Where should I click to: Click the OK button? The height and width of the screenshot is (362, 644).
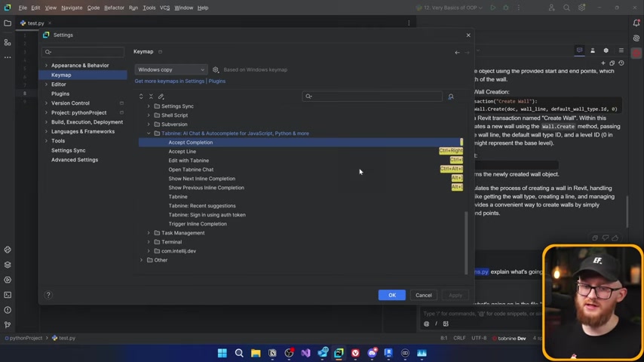point(392,295)
